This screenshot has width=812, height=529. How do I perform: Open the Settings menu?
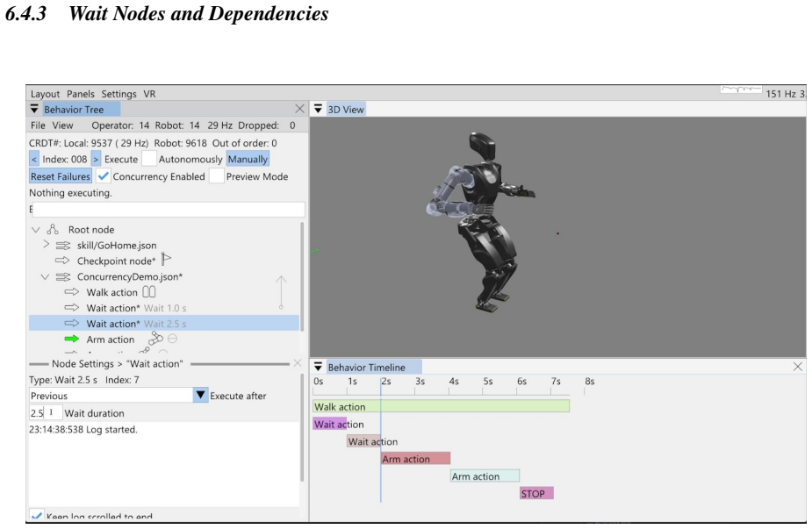pyautogui.click(x=119, y=94)
